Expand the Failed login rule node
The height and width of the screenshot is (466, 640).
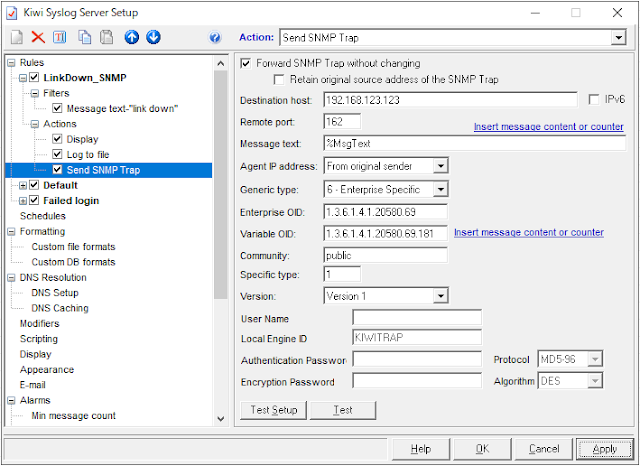[23, 201]
